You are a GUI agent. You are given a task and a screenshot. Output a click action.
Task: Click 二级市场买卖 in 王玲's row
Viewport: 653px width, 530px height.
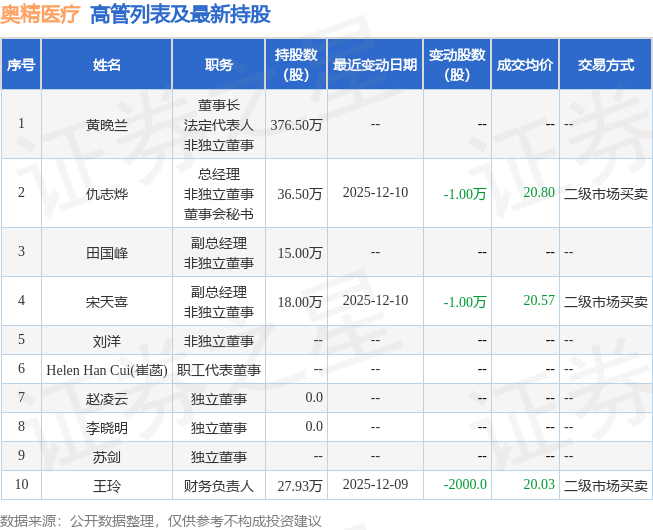tap(606, 486)
